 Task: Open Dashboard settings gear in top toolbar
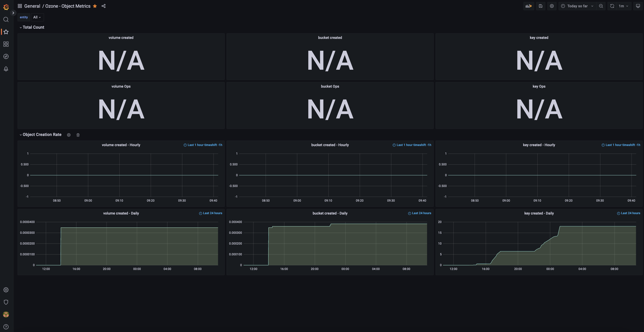pos(552,6)
